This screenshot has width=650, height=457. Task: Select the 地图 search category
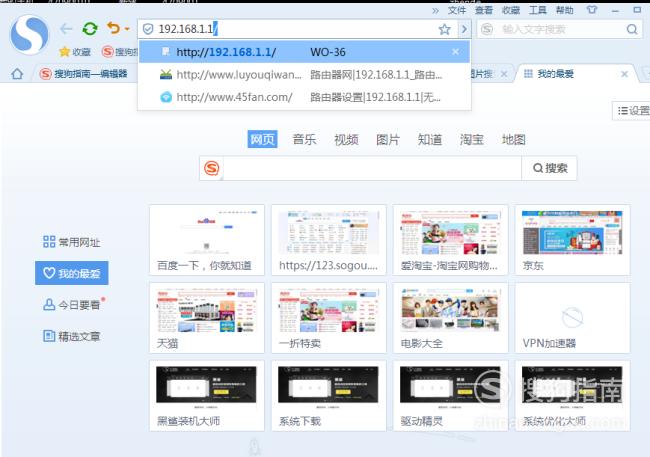514,139
